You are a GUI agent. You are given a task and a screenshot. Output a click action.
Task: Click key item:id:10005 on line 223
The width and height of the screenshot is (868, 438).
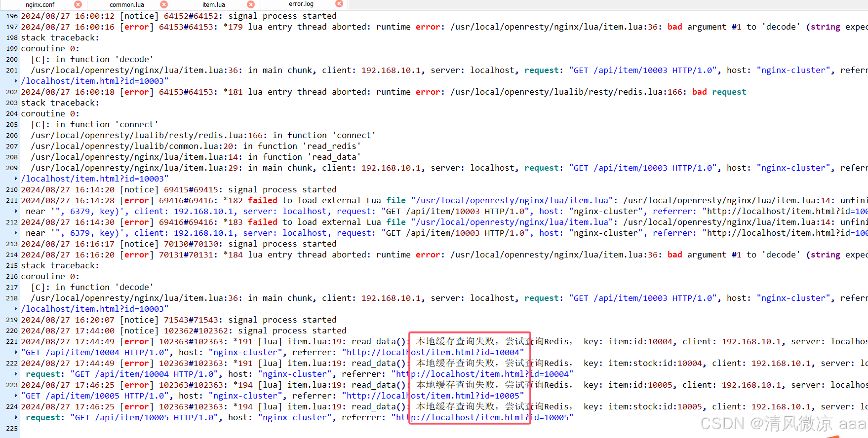point(640,385)
